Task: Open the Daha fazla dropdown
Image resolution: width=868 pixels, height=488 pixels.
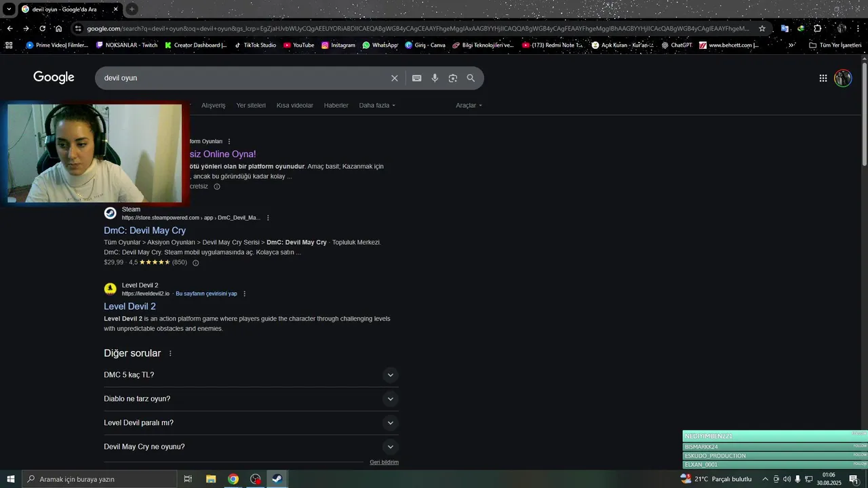Action: coord(377,105)
